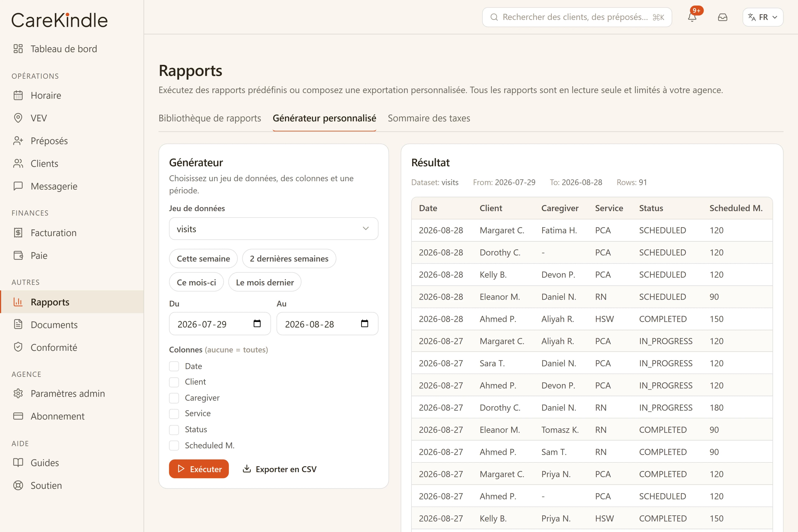Click the Guides book icon
The height and width of the screenshot is (532, 798).
tap(18, 463)
